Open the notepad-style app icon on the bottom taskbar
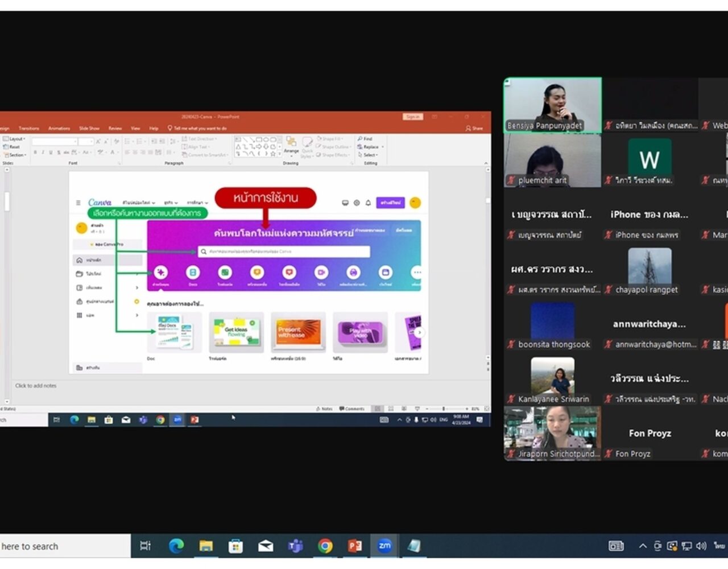Image resolution: width=728 pixels, height=569 pixels. [x=414, y=546]
